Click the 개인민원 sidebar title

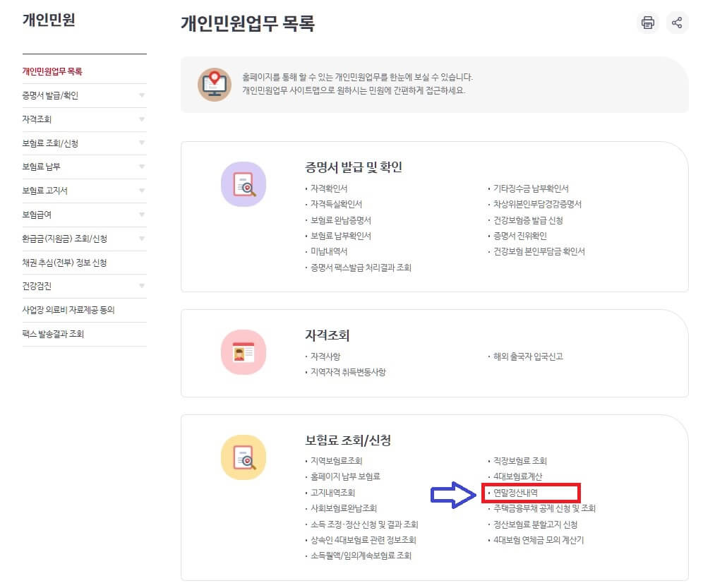coord(49,20)
